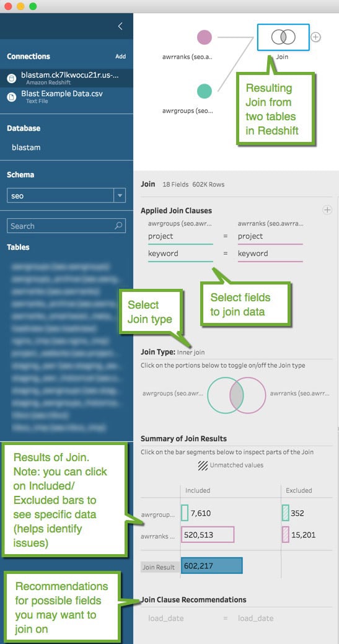Click the blue Join Result 602,217 bar
The width and height of the screenshot is (339, 644).
pyautogui.click(x=212, y=565)
